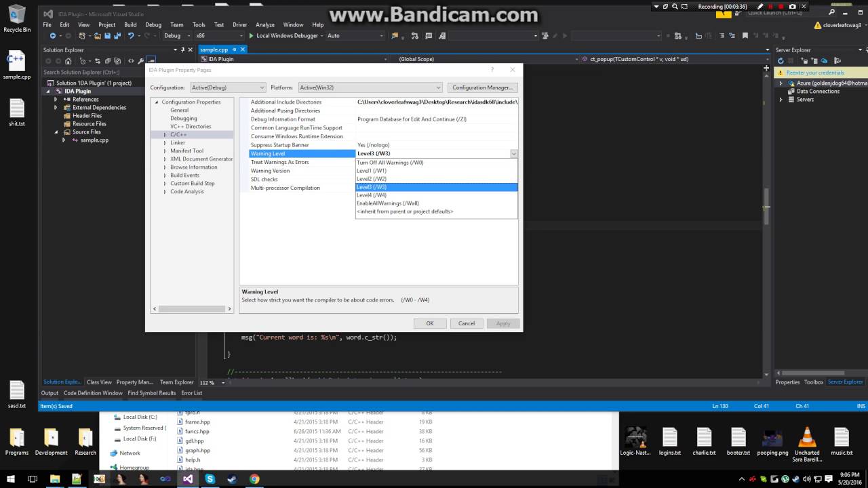Switch to the Toolbox tab

[814, 382]
